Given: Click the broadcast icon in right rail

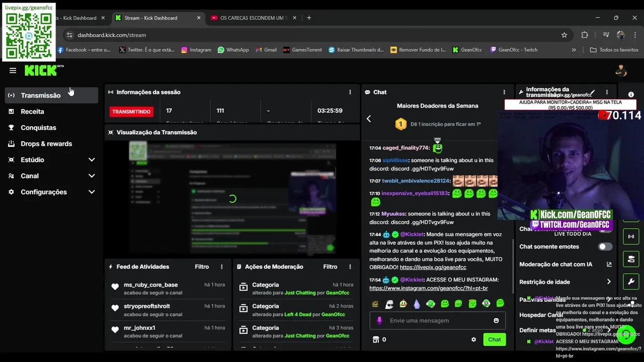Looking at the screenshot, I should pos(631,236).
